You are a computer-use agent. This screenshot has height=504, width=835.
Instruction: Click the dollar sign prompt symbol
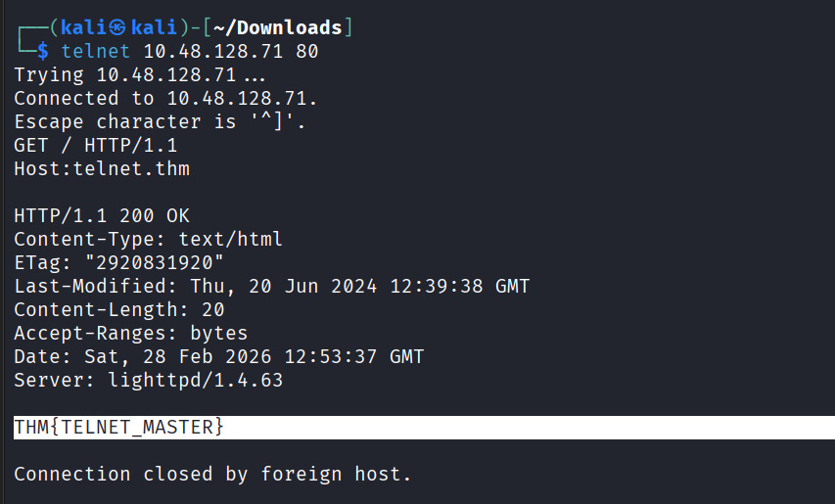(43, 51)
